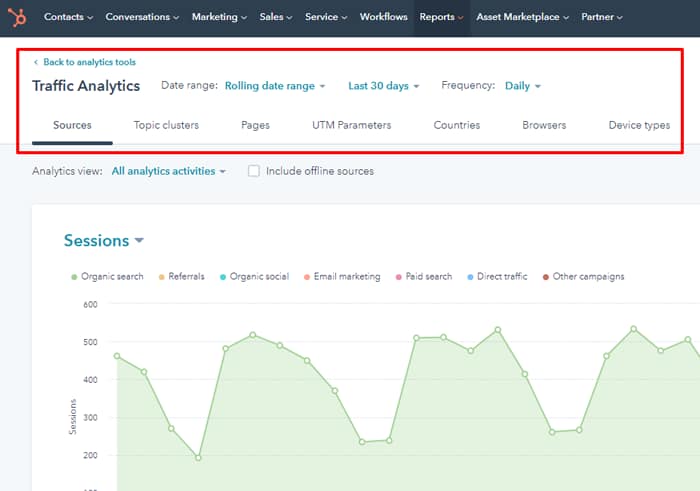Switch to the Topic clusters tab
The width and height of the screenshot is (700, 491).
click(x=166, y=125)
